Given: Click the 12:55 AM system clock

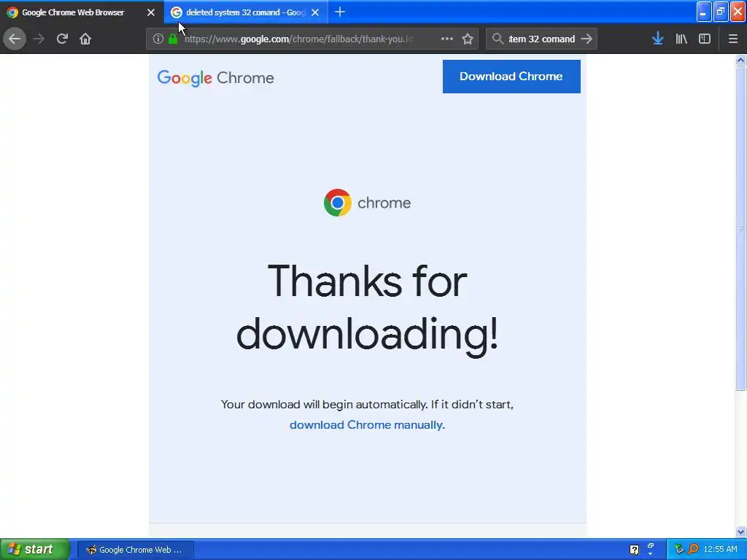Looking at the screenshot, I should click(x=720, y=550).
